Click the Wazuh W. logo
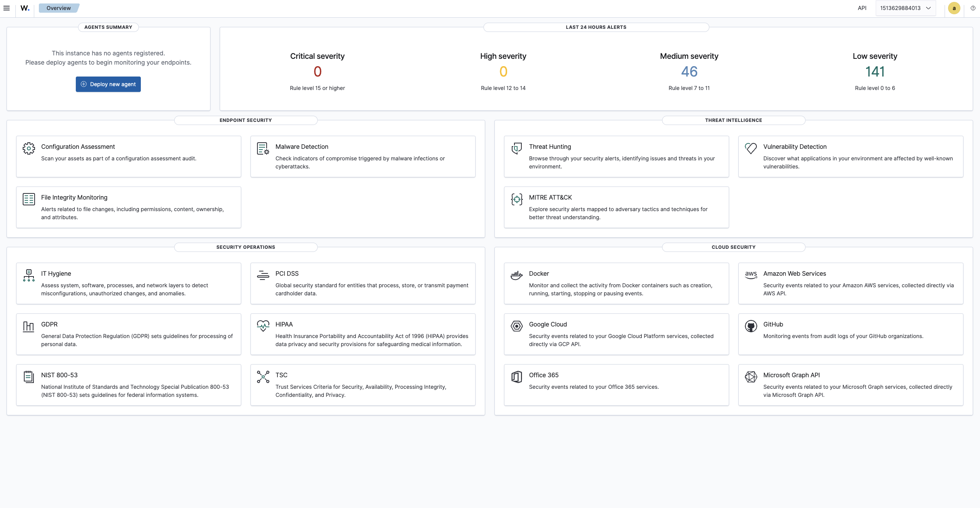Viewport: 980px width, 508px height. (x=25, y=8)
